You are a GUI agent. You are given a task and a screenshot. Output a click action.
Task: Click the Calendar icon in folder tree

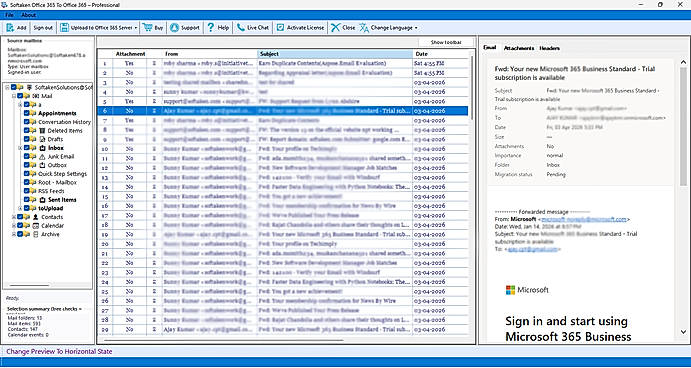pos(36,226)
